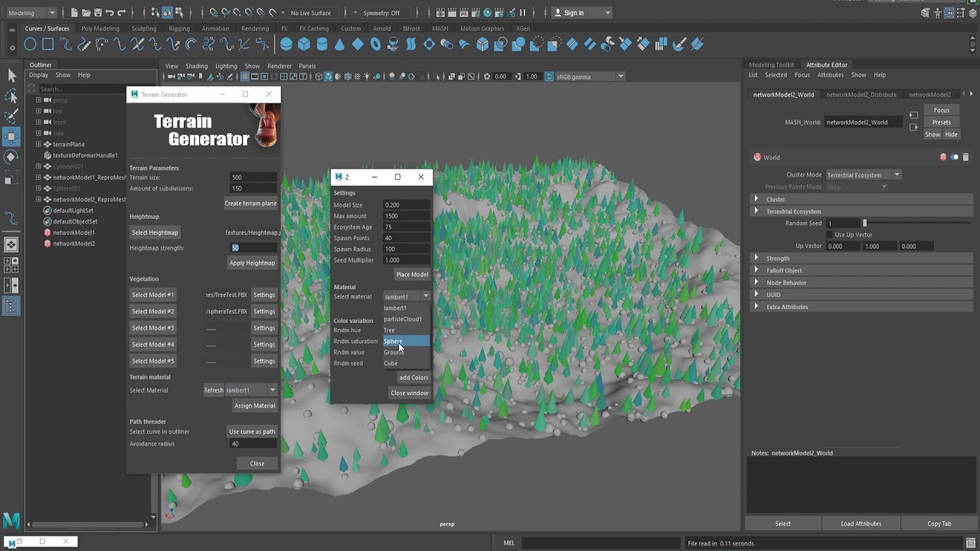Click the Place Model button
The image size is (980, 551).
coord(412,275)
